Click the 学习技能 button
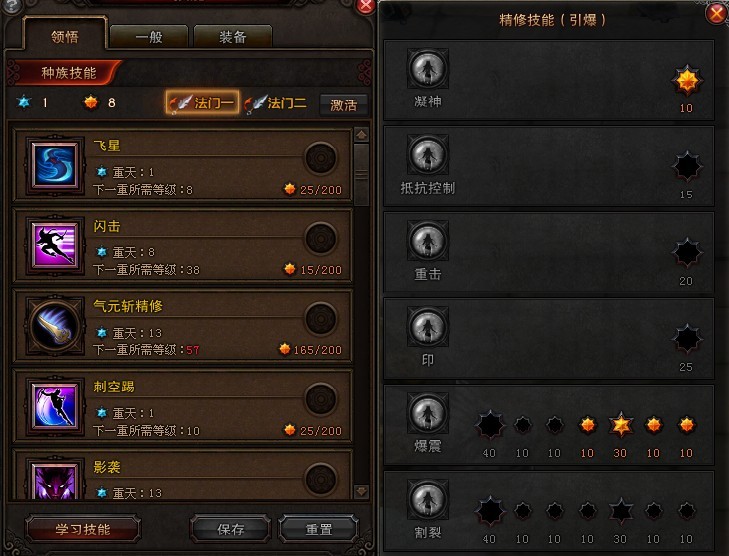This screenshot has width=729, height=556. pos(83,529)
